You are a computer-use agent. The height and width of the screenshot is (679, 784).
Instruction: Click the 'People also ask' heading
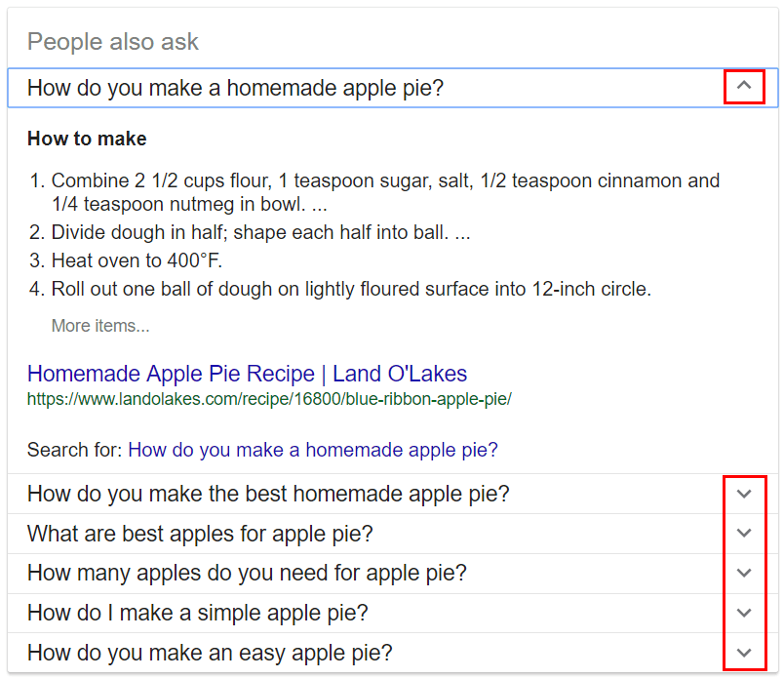click(113, 42)
